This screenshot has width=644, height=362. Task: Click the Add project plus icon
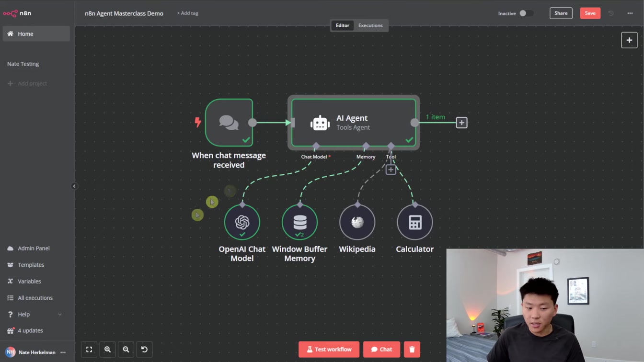(x=10, y=83)
